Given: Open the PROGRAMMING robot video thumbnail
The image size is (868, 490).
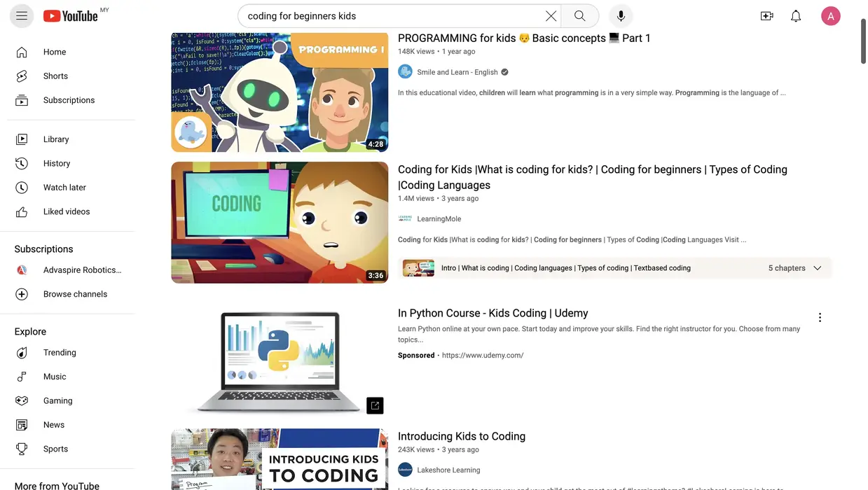Looking at the screenshot, I should coord(280,92).
